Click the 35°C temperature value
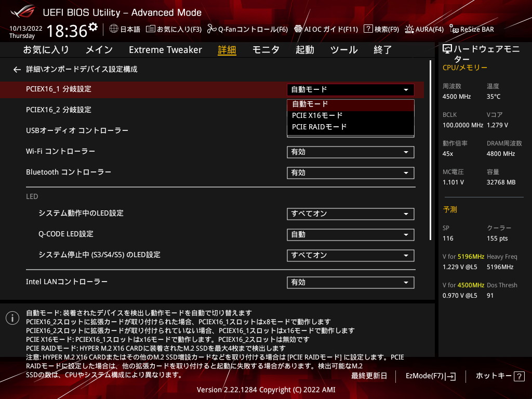 click(494, 97)
